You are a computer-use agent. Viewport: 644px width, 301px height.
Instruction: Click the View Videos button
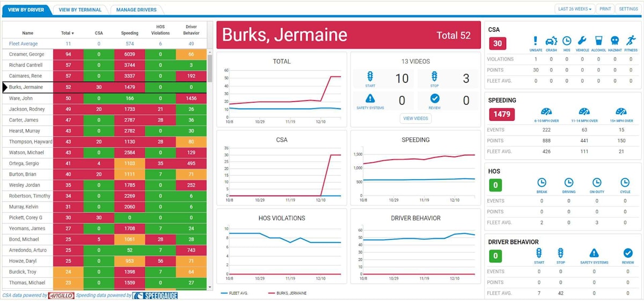415,119
